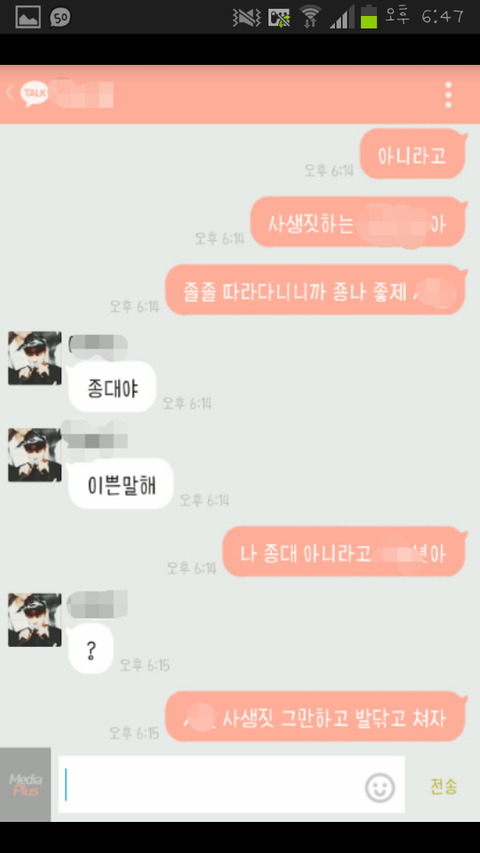Open the Media Plus attachment button
The height and width of the screenshot is (853, 480).
(26, 785)
